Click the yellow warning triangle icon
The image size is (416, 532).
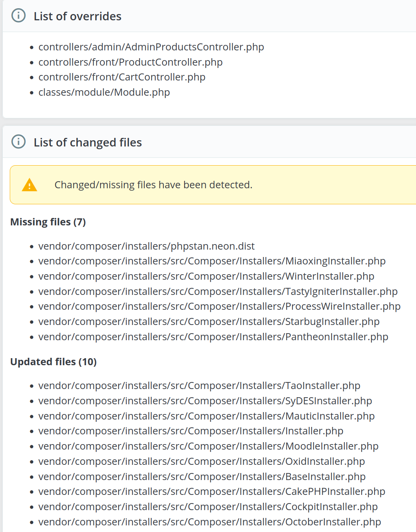pyautogui.click(x=29, y=185)
